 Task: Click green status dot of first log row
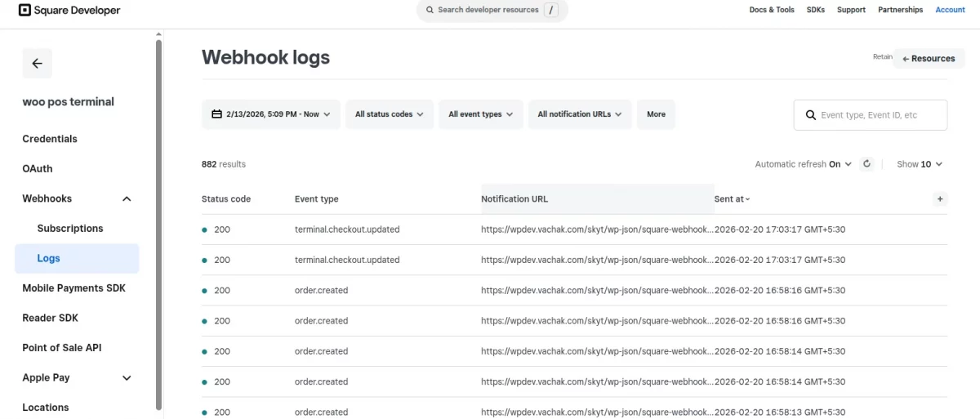[204, 230]
